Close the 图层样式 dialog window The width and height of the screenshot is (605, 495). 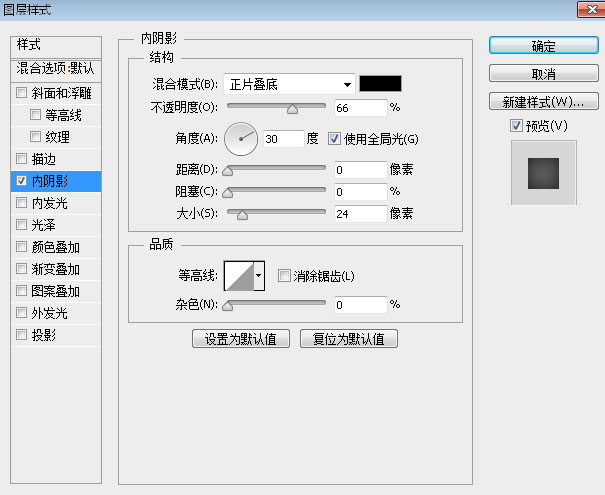(591, 9)
